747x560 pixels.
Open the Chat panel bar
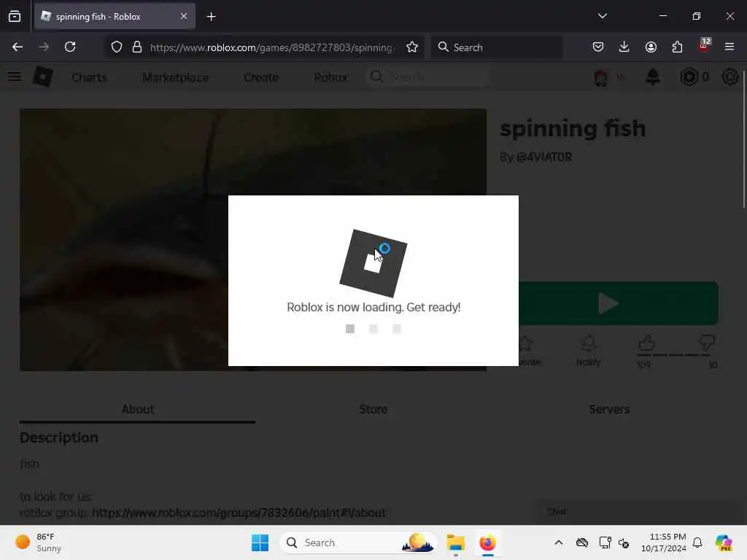point(637,512)
